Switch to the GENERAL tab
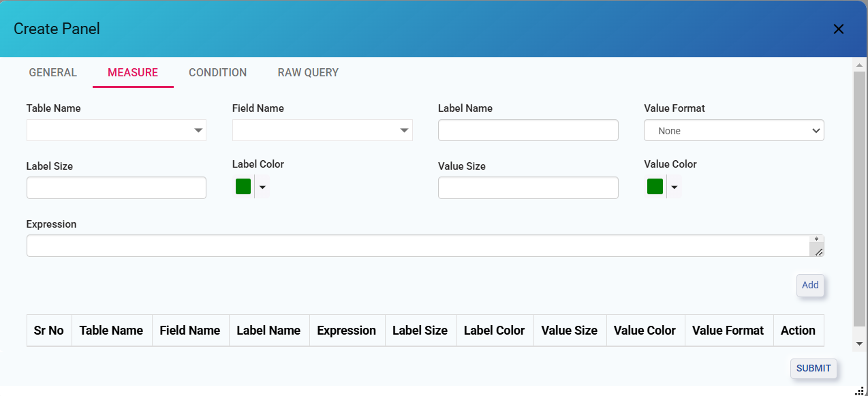 53,72
